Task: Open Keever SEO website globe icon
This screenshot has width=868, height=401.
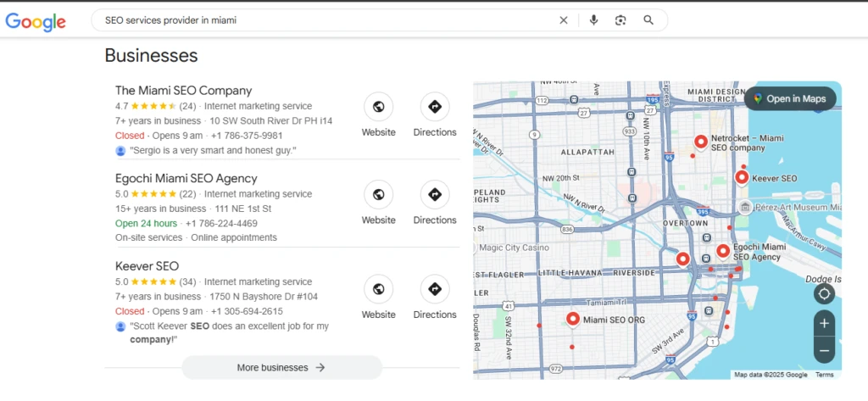Action: point(379,289)
